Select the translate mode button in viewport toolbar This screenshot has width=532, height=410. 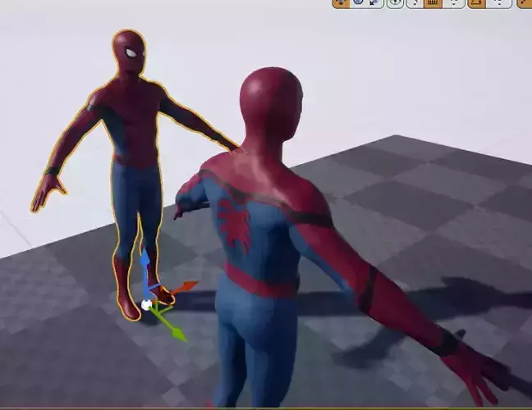tap(342, 2)
